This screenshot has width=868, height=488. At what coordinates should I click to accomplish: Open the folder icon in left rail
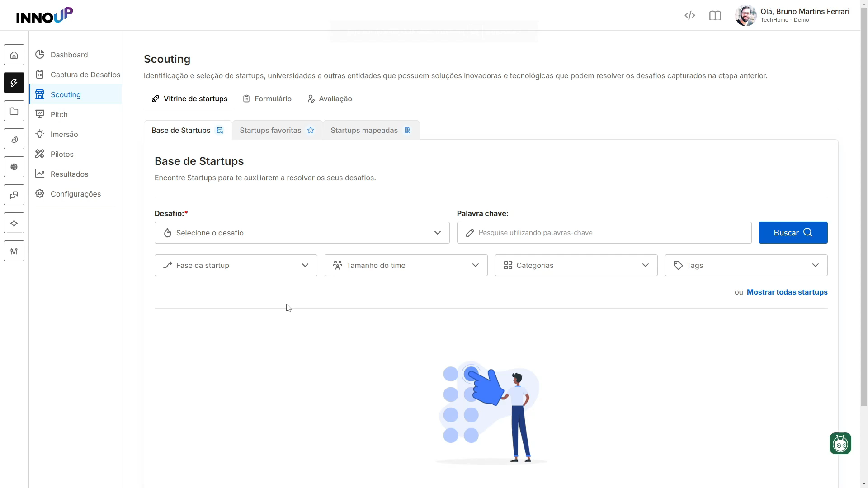click(x=14, y=111)
